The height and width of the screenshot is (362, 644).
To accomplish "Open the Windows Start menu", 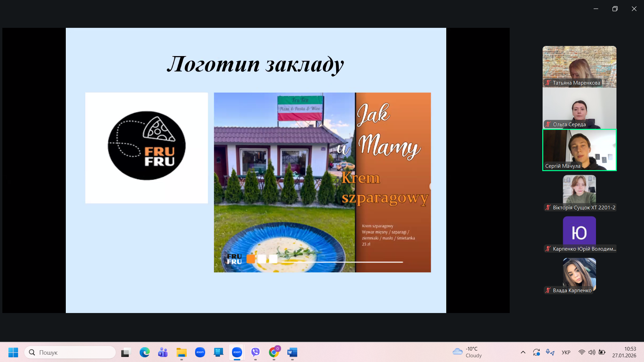I will click(13, 352).
